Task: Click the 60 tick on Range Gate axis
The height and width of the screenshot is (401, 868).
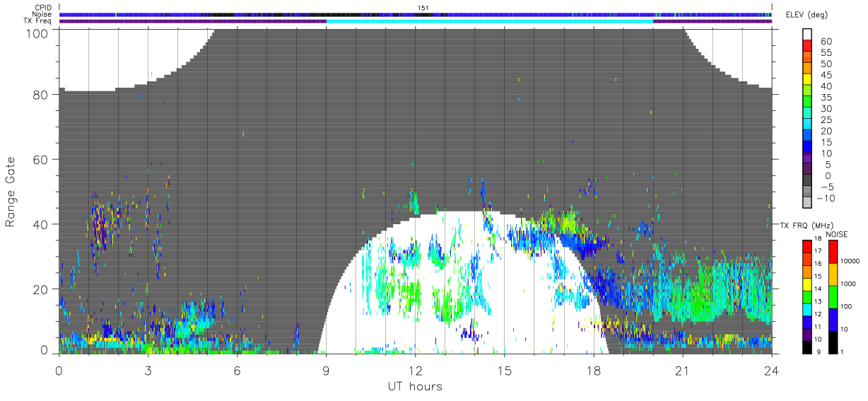Action: coord(41,160)
